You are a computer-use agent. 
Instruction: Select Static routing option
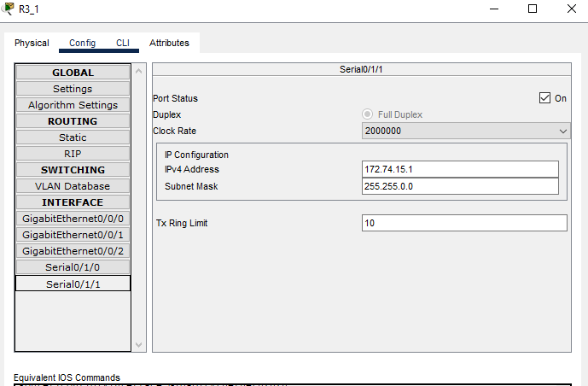click(x=73, y=137)
